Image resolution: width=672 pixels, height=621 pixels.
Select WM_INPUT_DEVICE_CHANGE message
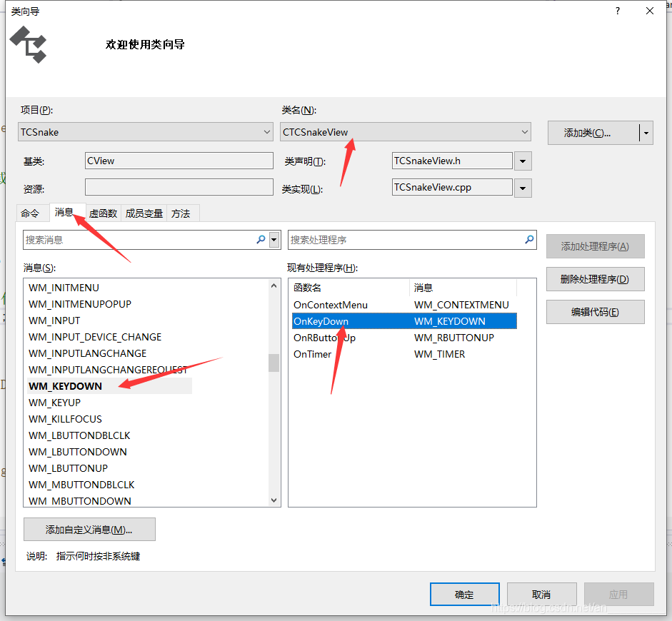[95, 337]
